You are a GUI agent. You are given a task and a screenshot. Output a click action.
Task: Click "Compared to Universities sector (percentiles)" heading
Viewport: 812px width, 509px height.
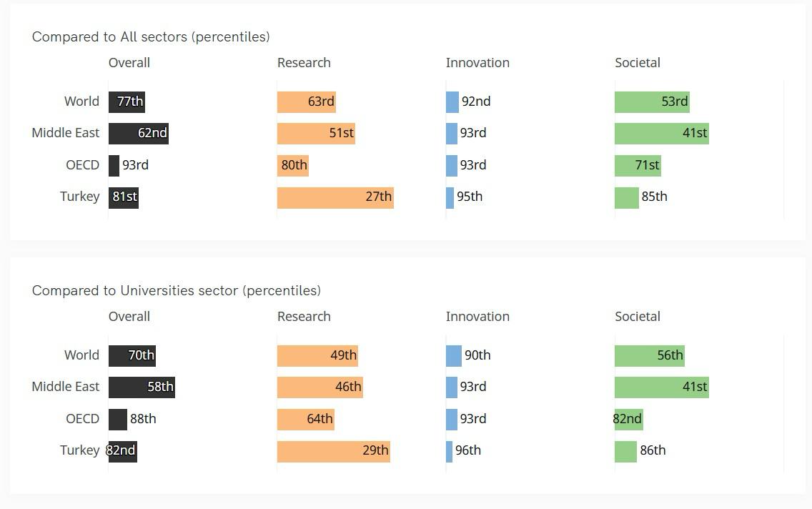tap(177, 290)
